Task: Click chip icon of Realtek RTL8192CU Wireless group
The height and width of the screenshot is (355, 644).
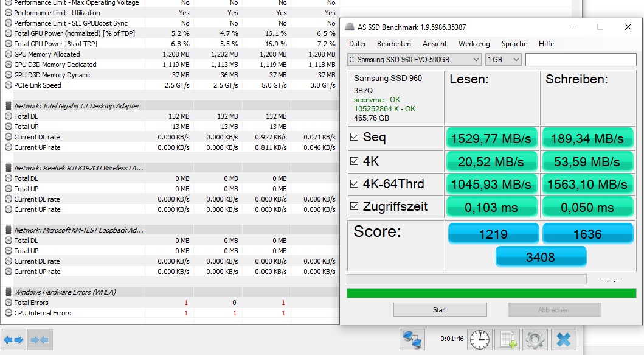Action: coord(9,168)
